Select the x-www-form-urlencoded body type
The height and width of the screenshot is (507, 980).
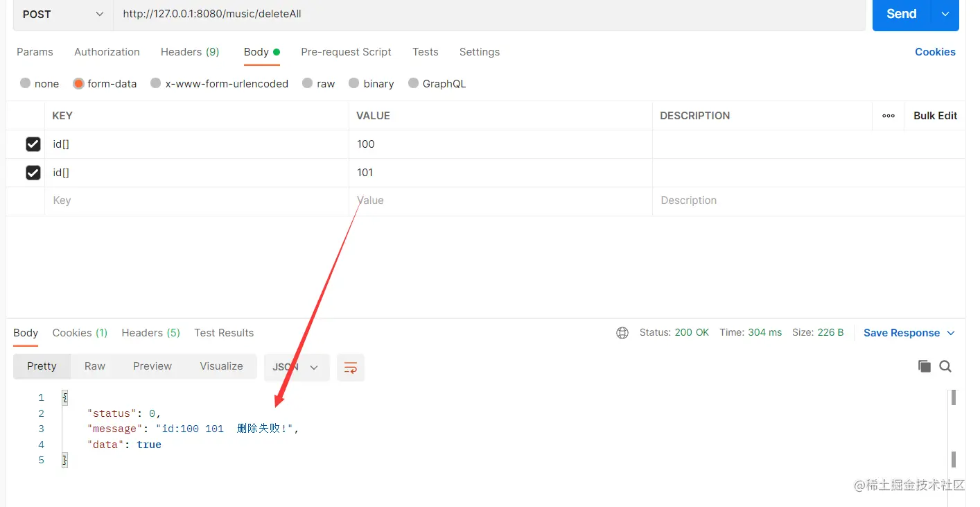pyautogui.click(x=219, y=83)
